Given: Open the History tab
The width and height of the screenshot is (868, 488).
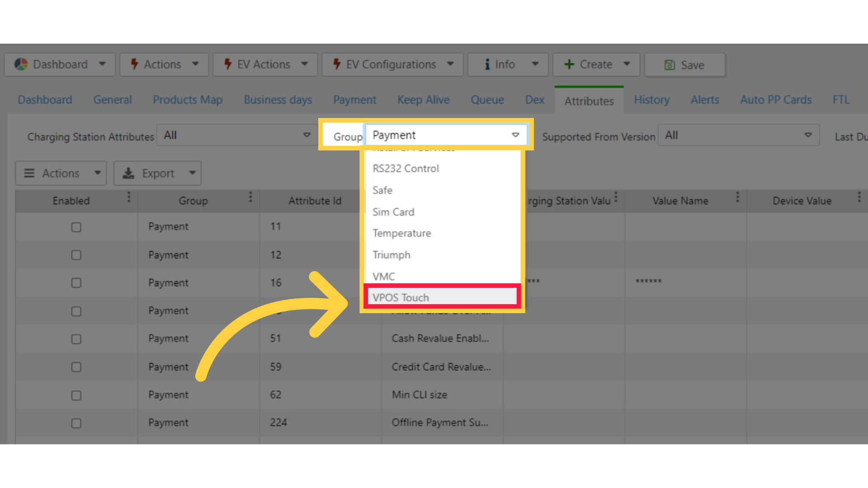Looking at the screenshot, I should (652, 100).
